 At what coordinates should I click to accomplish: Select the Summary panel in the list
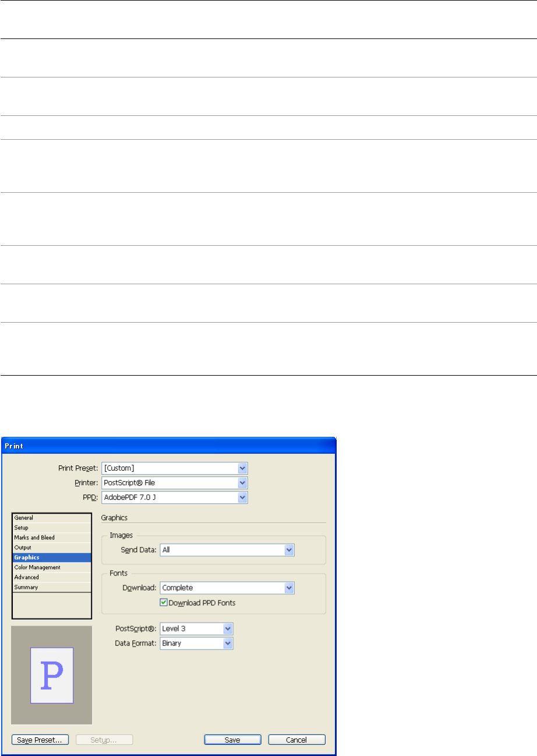coord(52,587)
